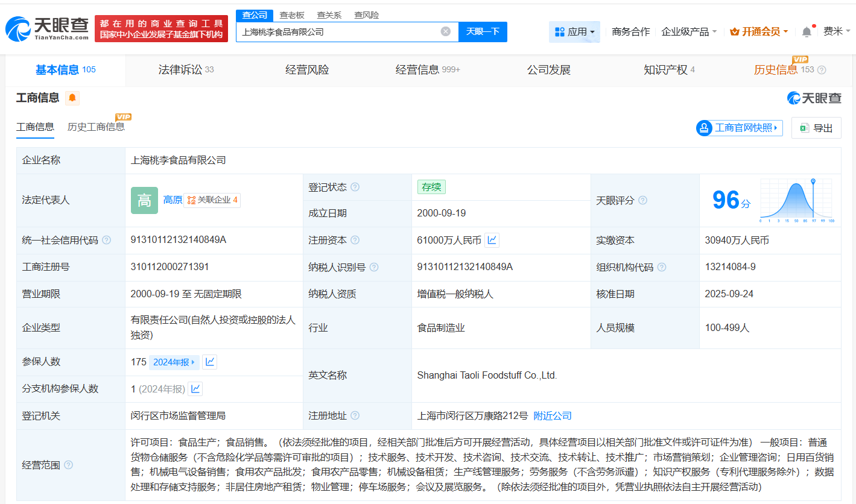Click the notification bell icon in top bar
856x504 pixels.
806,30
